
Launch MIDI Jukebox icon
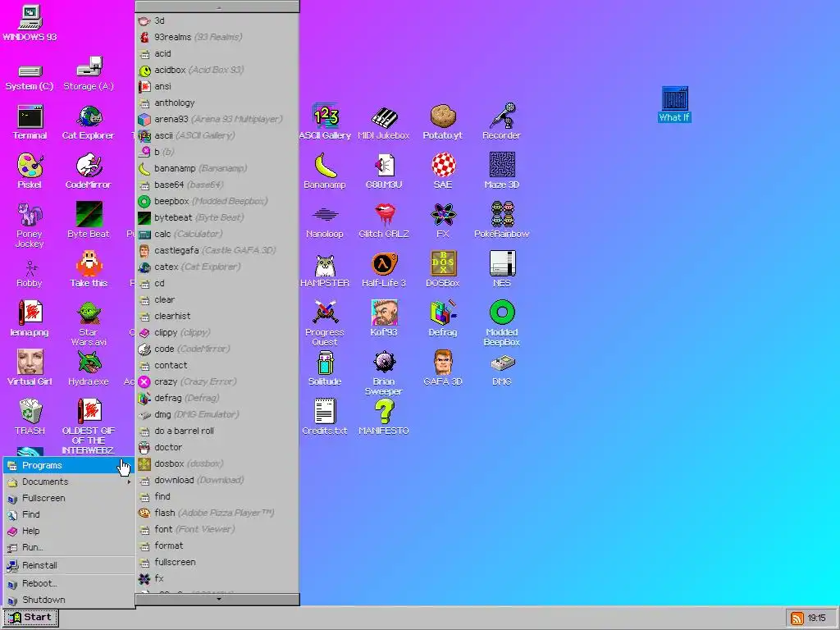click(x=384, y=122)
